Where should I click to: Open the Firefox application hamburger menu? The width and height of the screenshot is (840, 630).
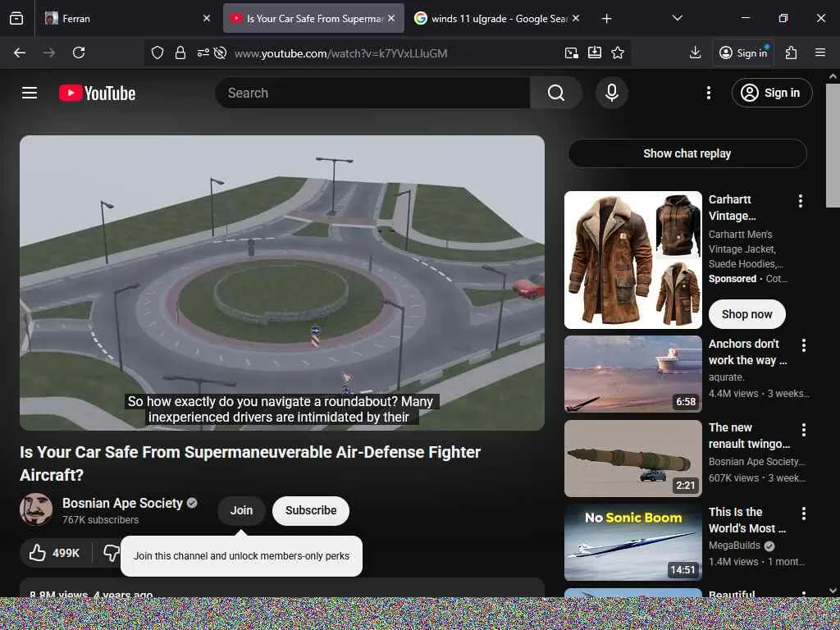[x=820, y=52]
